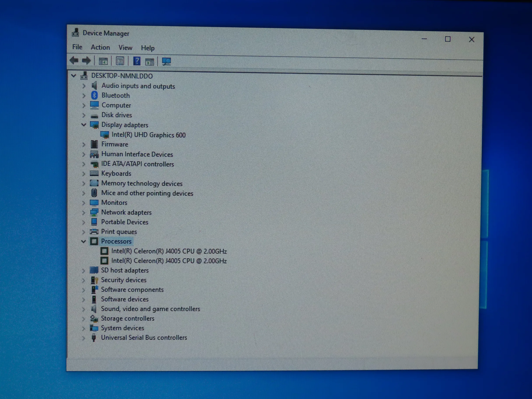Click the Processors category icon
Screen dimensions: 532x399
coord(94,241)
